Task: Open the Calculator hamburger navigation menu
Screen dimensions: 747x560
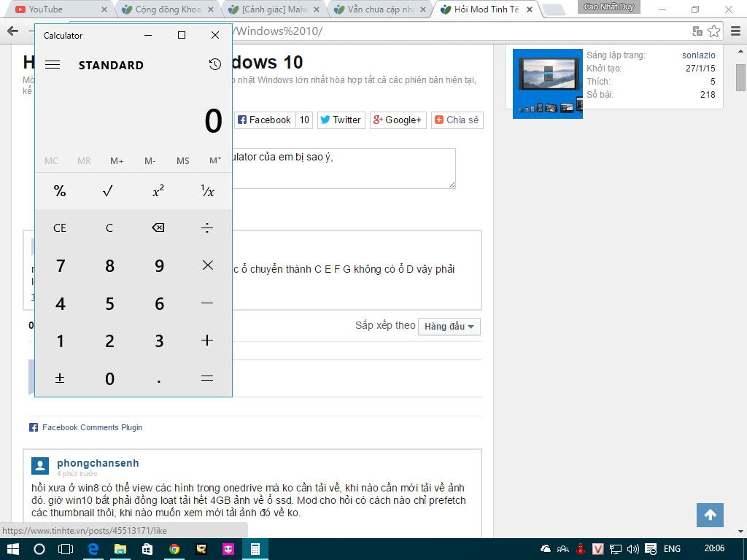Action: (x=53, y=65)
